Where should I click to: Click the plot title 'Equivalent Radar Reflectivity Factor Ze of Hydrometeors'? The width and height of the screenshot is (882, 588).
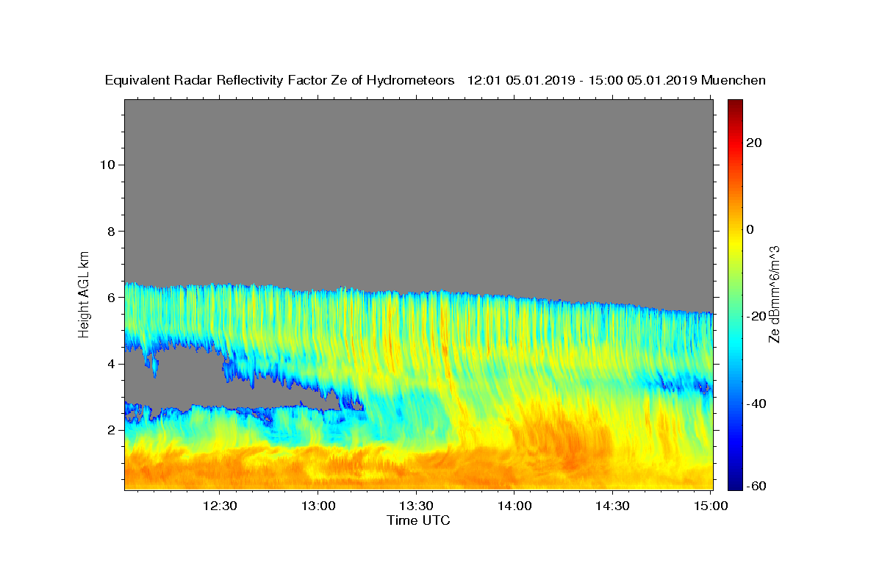[279, 81]
